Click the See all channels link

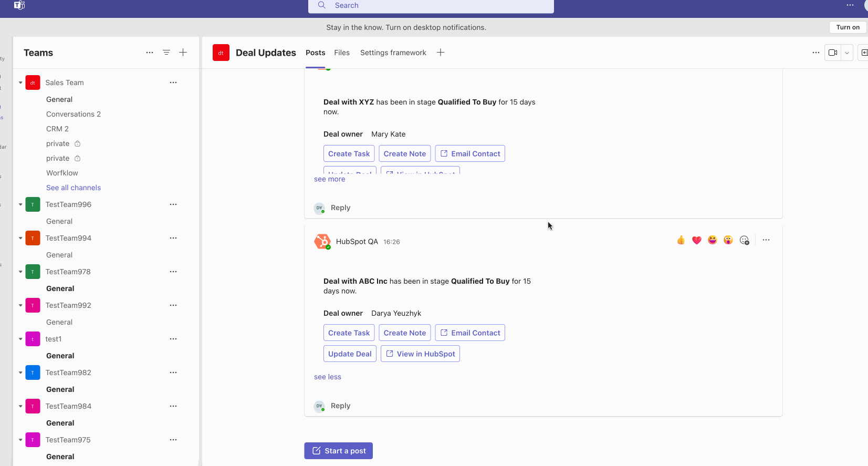(x=74, y=188)
